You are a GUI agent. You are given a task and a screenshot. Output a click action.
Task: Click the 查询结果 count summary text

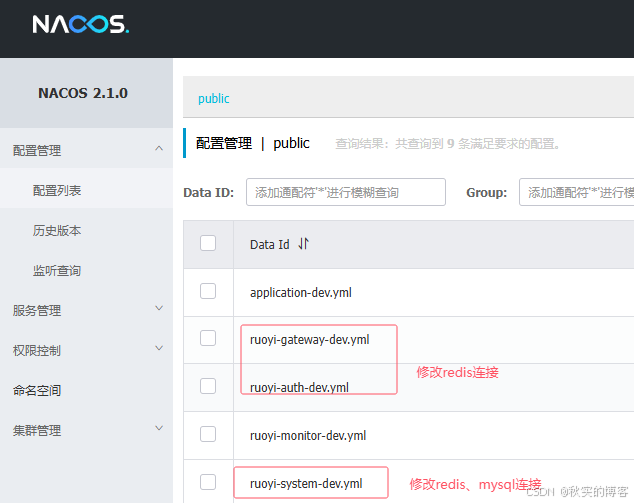tap(448, 144)
